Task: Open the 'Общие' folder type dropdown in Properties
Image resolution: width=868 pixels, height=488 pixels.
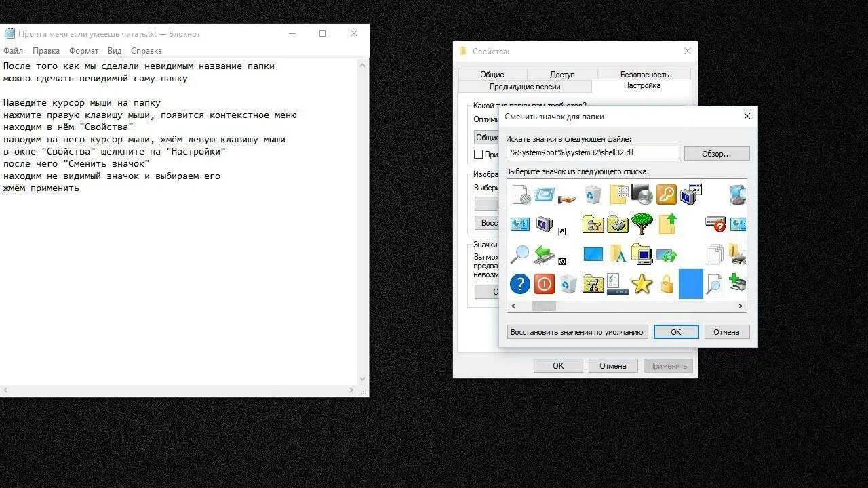Action: [x=487, y=137]
